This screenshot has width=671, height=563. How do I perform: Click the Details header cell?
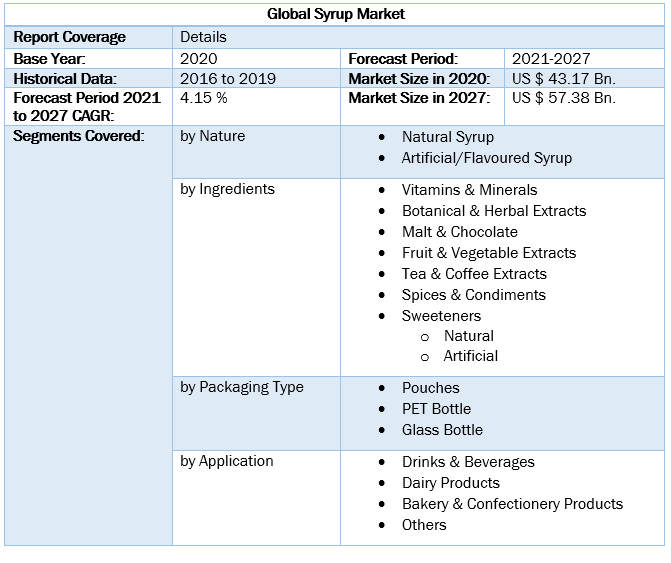[x=203, y=37]
